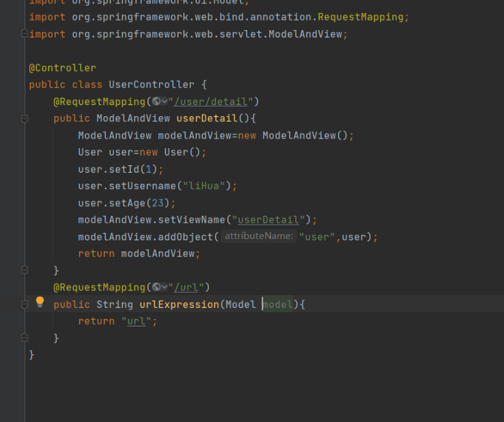Click the UserController class name
Screen dimensions: 504x422
pyautogui.click(x=152, y=85)
